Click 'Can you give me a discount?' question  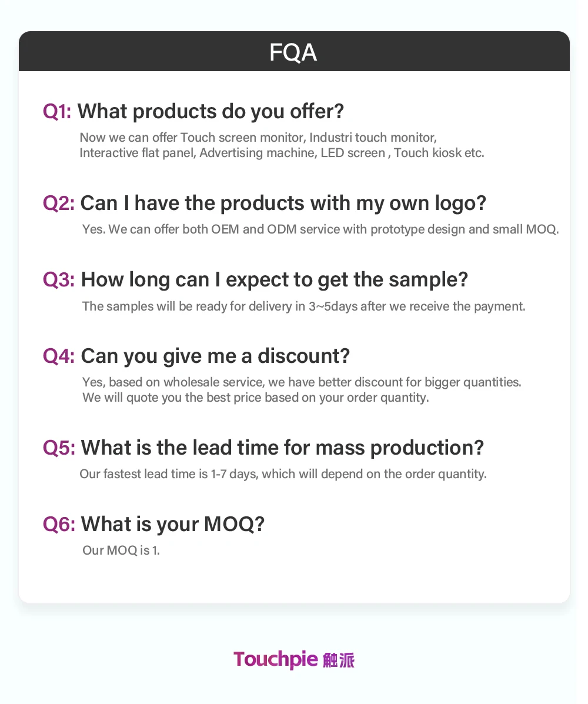(x=215, y=356)
